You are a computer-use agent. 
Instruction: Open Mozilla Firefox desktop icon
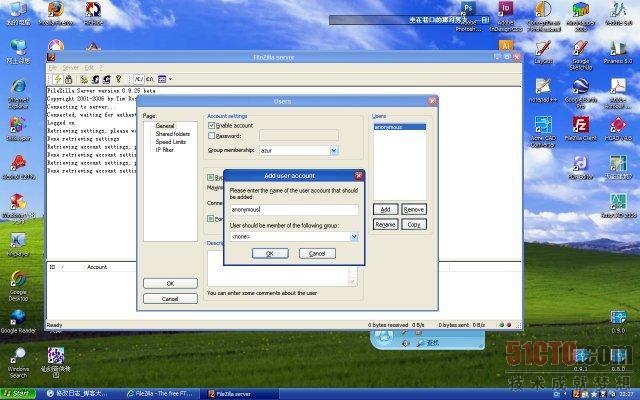[56, 14]
